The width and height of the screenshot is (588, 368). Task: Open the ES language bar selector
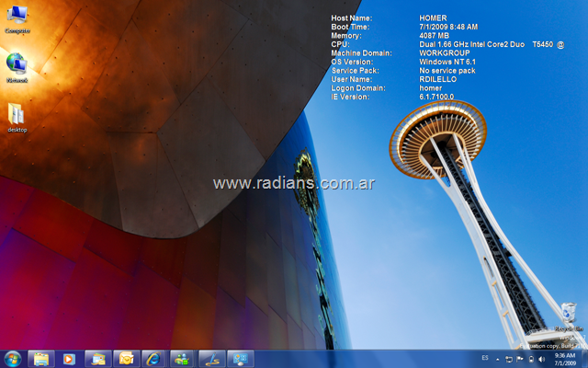click(x=485, y=358)
